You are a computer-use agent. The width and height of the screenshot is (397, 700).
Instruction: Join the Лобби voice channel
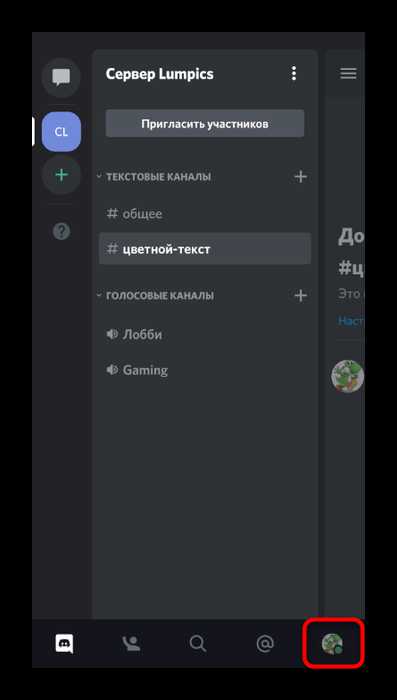[205, 334]
